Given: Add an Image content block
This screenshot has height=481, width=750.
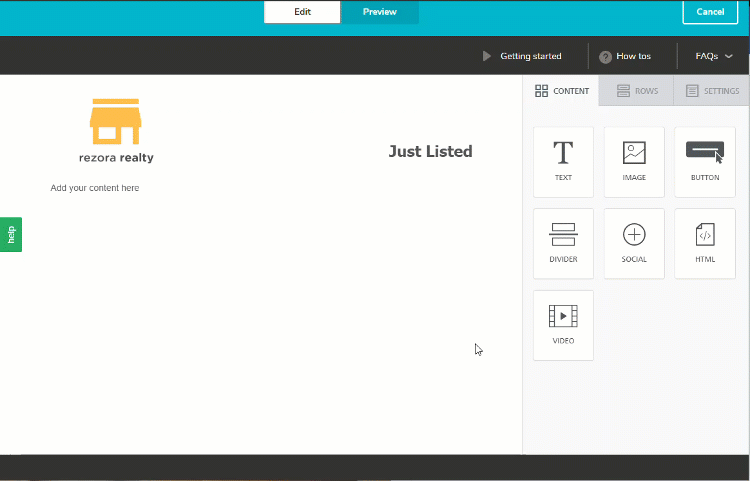Looking at the screenshot, I should click(x=634, y=162).
